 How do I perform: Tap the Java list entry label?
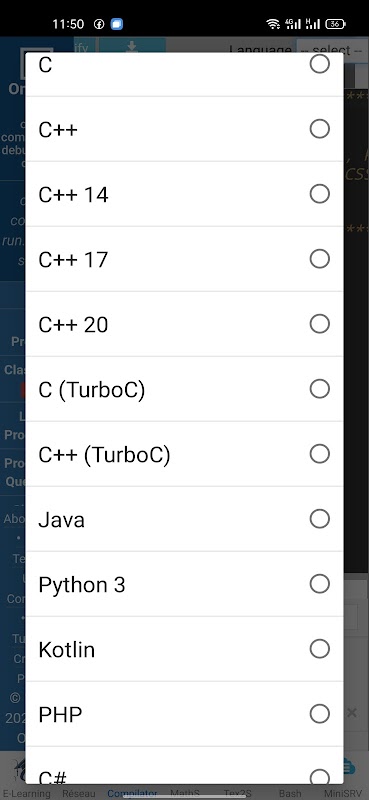pos(61,520)
